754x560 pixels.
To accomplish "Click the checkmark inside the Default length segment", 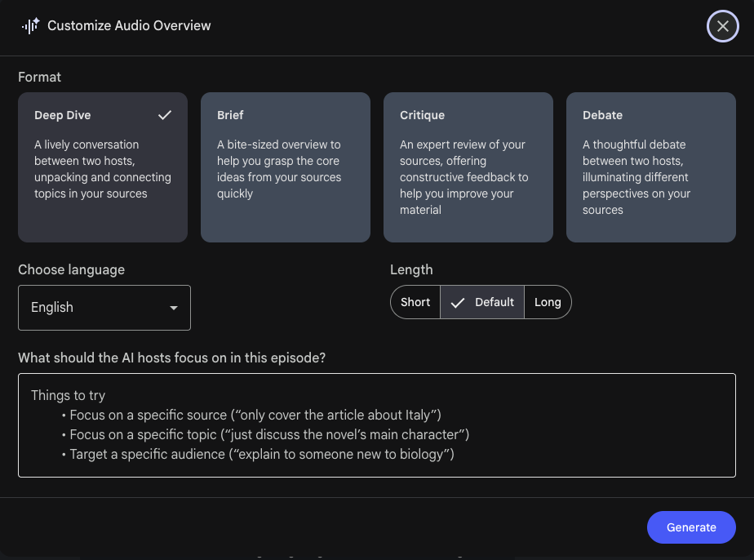I will 458,302.
